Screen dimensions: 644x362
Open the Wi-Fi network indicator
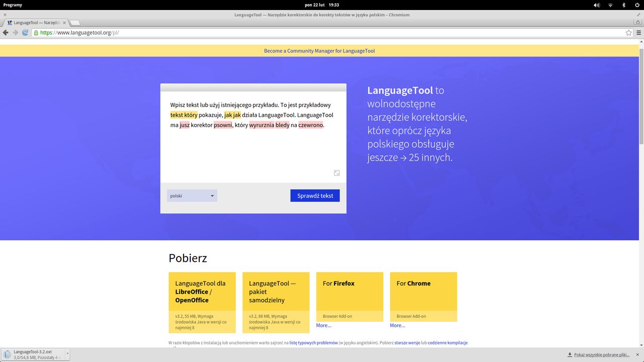tap(610, 5)
